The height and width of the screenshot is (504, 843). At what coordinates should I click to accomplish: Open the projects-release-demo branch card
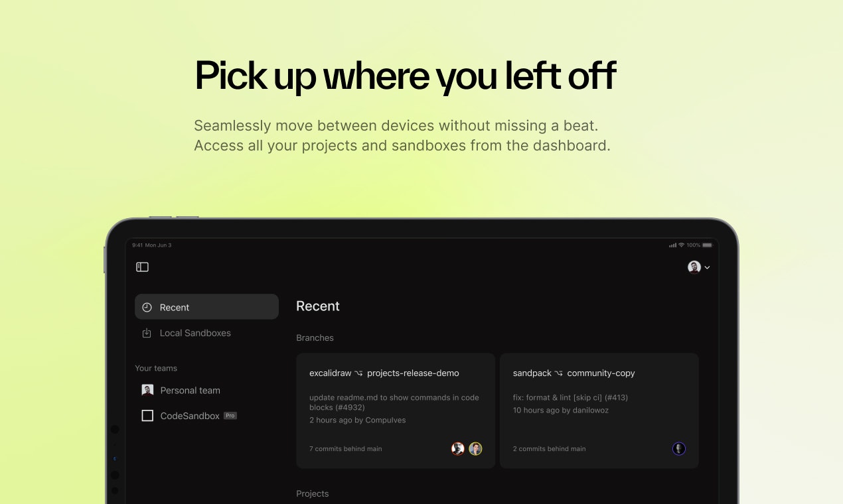[x=395, y=410]
